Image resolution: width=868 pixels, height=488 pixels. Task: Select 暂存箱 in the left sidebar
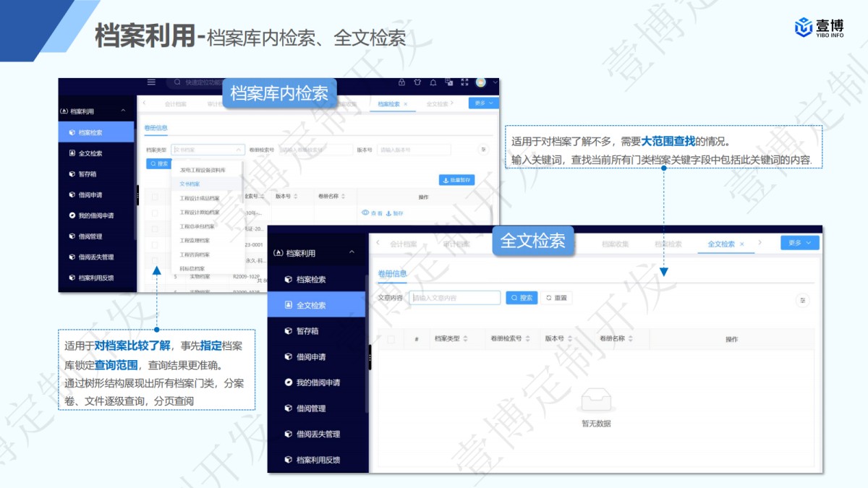point(88,174)
